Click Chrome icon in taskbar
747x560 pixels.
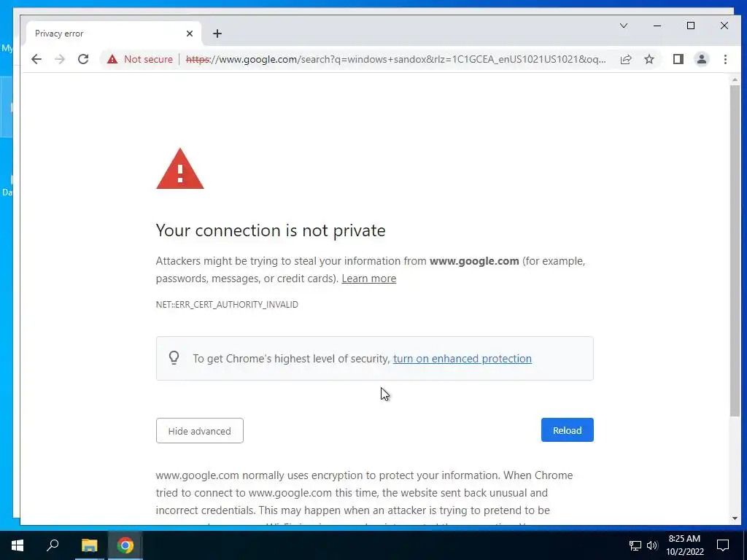125,545
